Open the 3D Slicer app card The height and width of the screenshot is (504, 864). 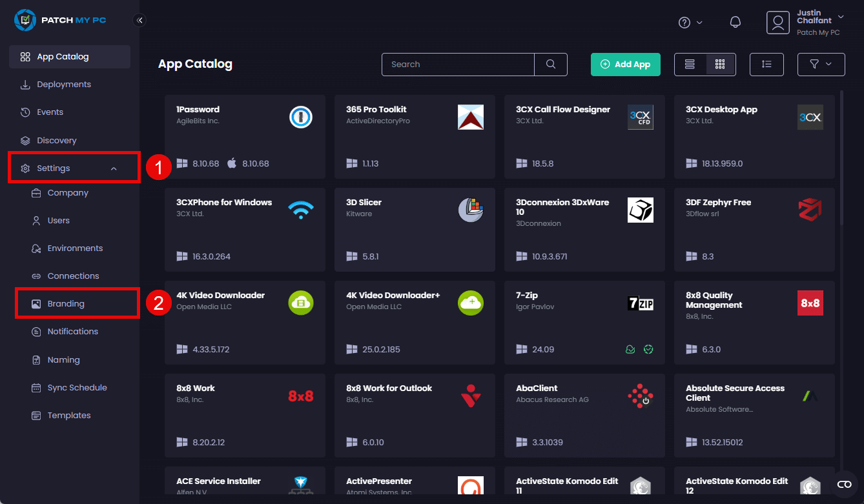pyautogui.click(x=414, y=230)
